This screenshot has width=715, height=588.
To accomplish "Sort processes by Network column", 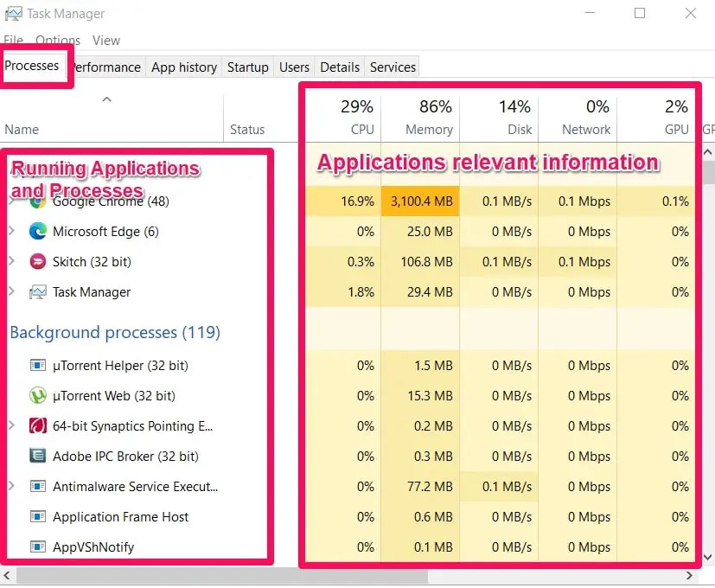I will (578, 118).
